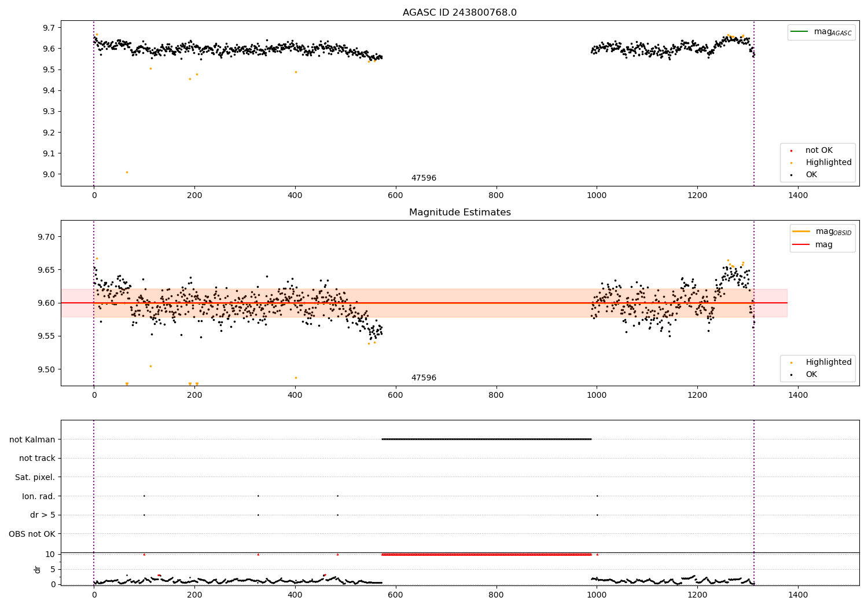The image size is (868, 608).
Task: Click the 9.50 y-axis tick in middle plot
Action: [x=46, y=369]
